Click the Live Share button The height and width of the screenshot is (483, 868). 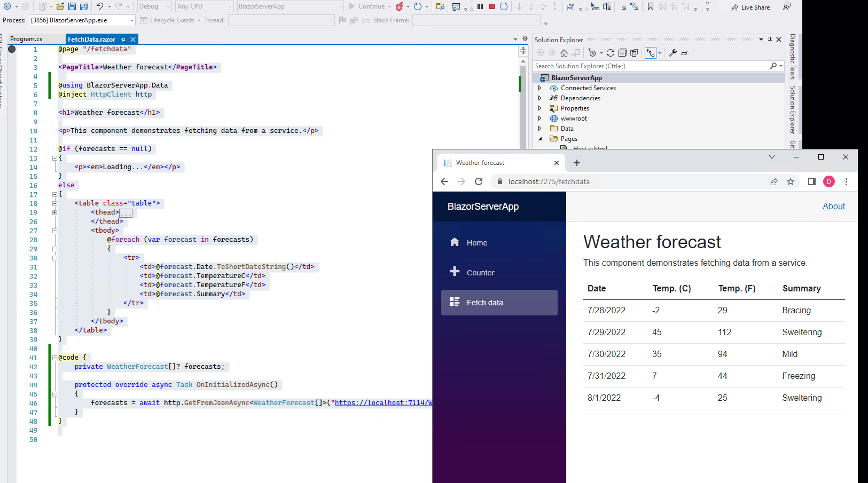point(750,7)
